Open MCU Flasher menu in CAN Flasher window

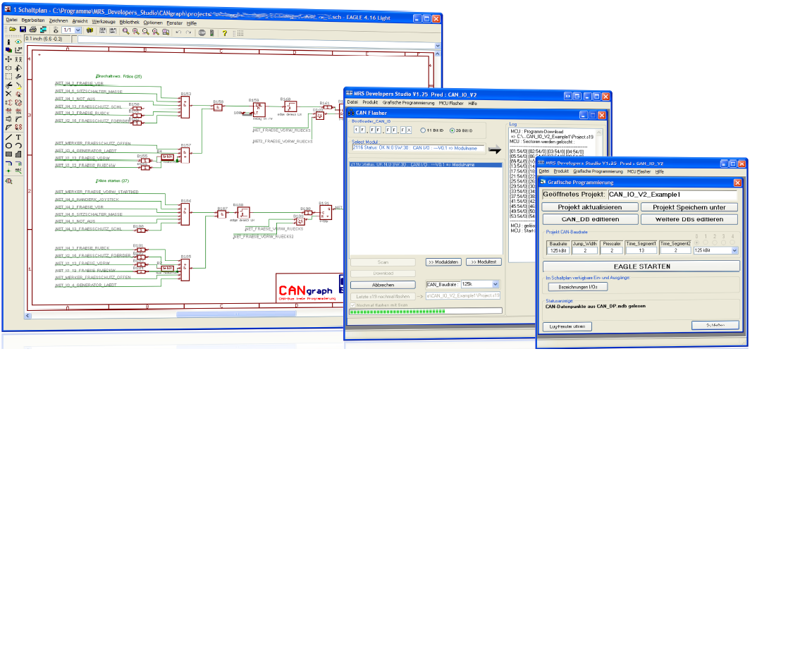click(x=451, y=103)
